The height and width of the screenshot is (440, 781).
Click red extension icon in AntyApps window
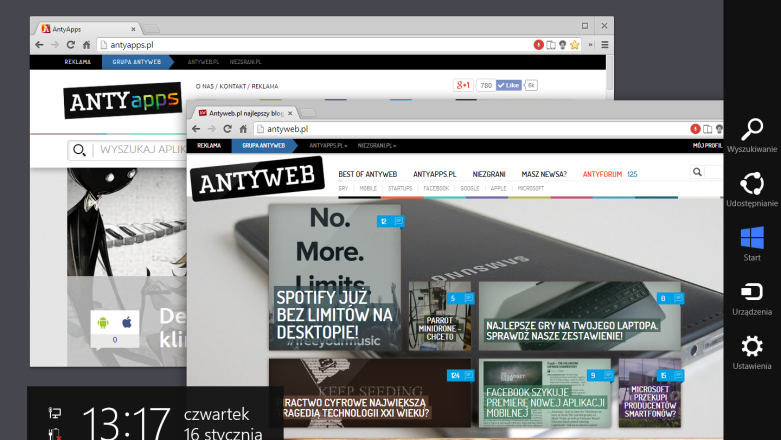pyautogui.click(x=538, y=45)
